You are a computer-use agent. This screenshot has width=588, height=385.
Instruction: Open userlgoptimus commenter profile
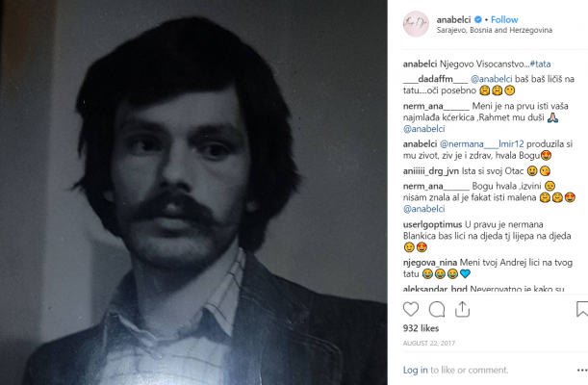click(x=432, y=224)
